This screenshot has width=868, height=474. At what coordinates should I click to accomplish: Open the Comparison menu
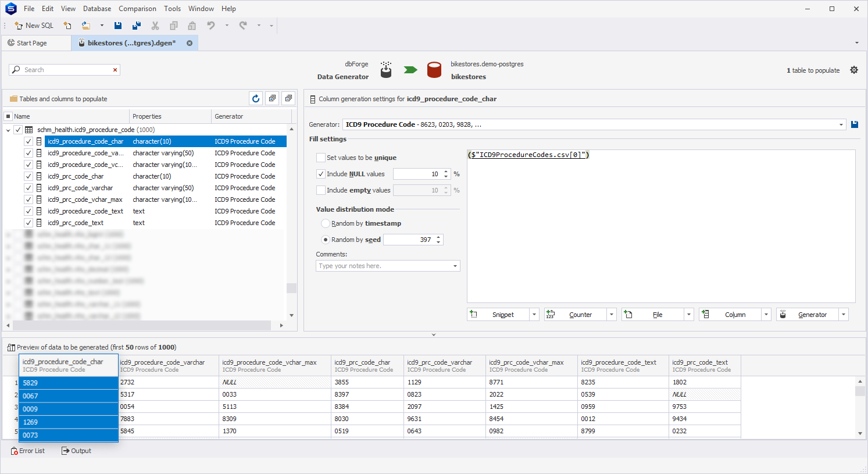click(x=137, y=9)
